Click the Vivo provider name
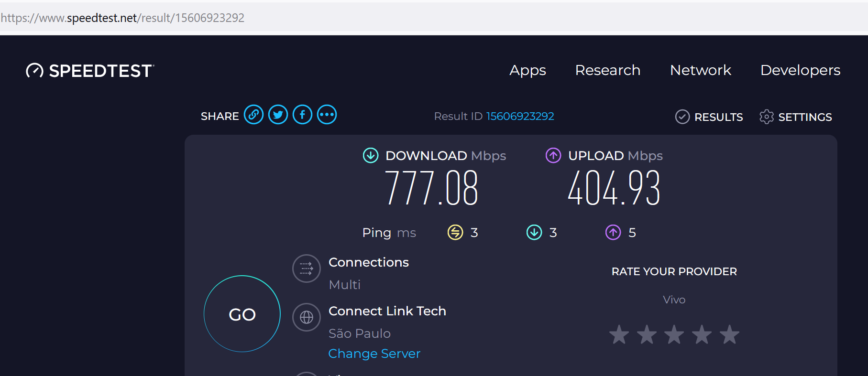The height and width of the screenshot is (376, 868). click(674, 300)
